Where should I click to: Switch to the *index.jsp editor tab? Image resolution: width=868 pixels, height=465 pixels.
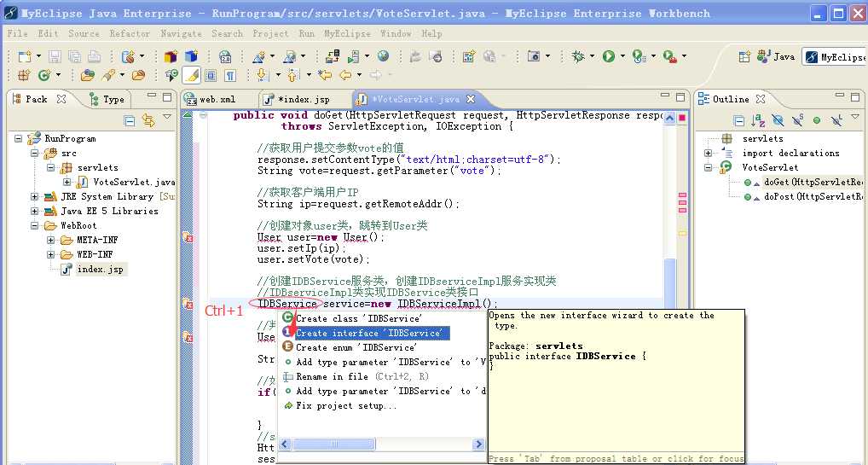[304, 99]
